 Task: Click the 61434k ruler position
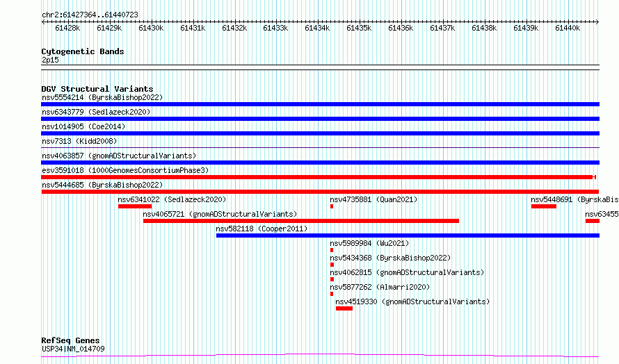coord(317,28)
